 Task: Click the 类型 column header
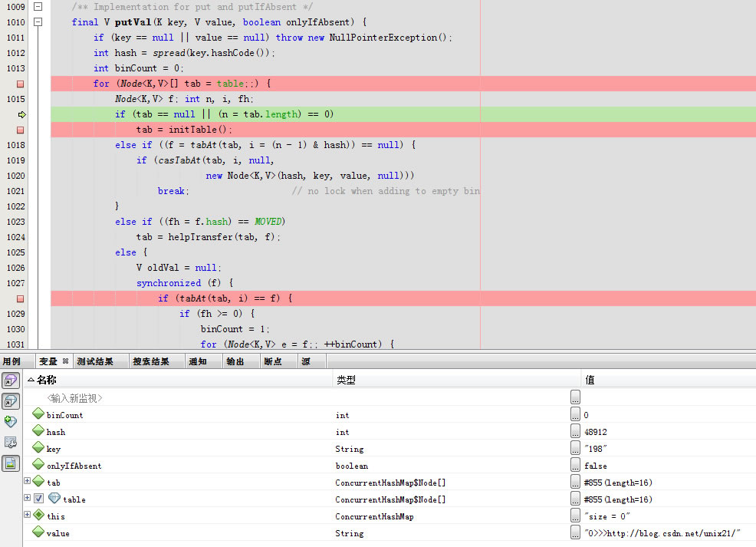click(x=456, y=380)
